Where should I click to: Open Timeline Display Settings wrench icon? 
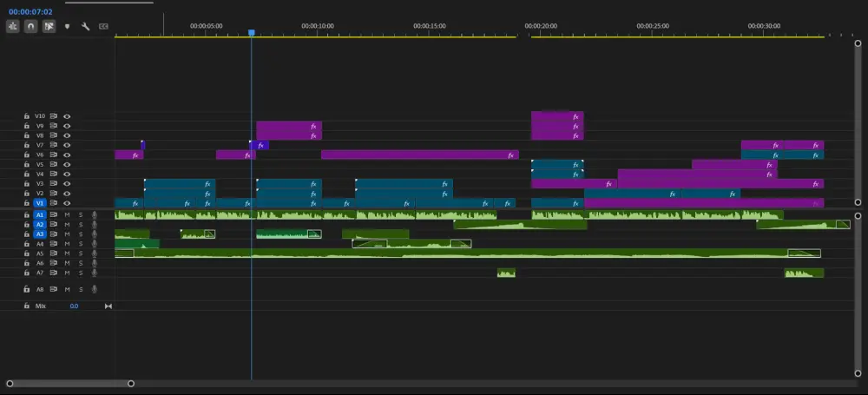coord(85,26)
